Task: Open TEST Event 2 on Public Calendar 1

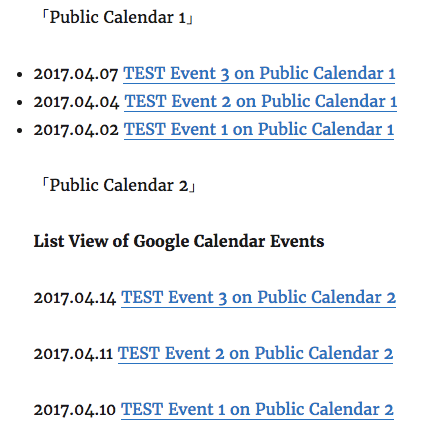Action: 260,102
